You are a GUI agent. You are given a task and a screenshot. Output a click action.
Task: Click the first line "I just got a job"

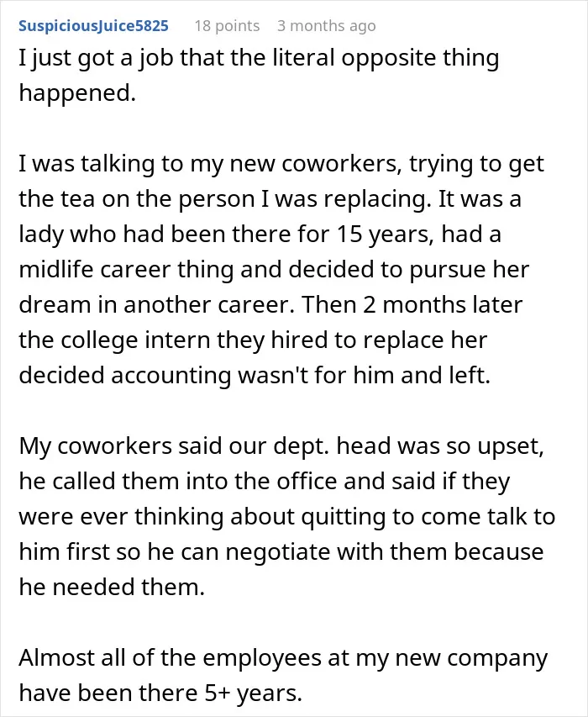[259, 59]
